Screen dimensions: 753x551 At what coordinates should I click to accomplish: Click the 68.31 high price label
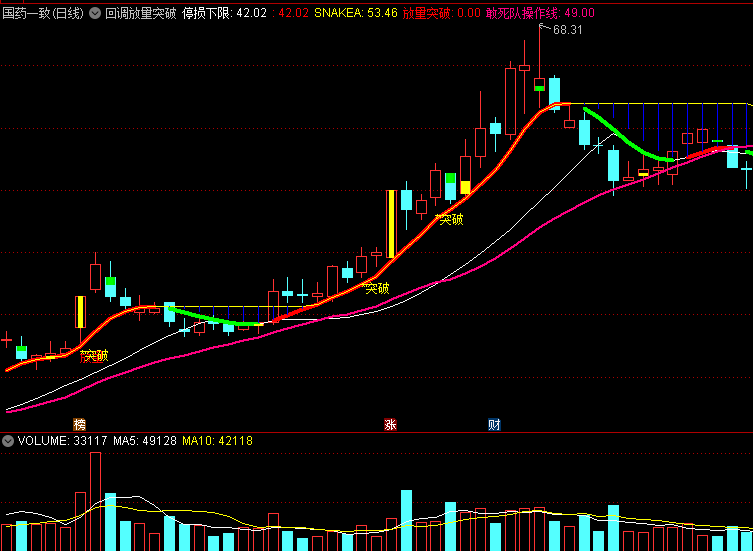click(x=568, y=30)
